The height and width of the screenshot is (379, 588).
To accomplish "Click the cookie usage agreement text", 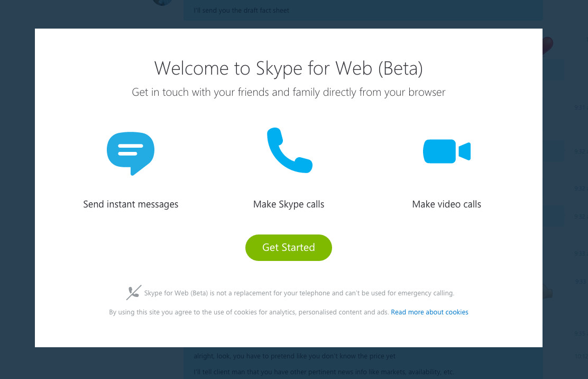I will tap(249, 312).
